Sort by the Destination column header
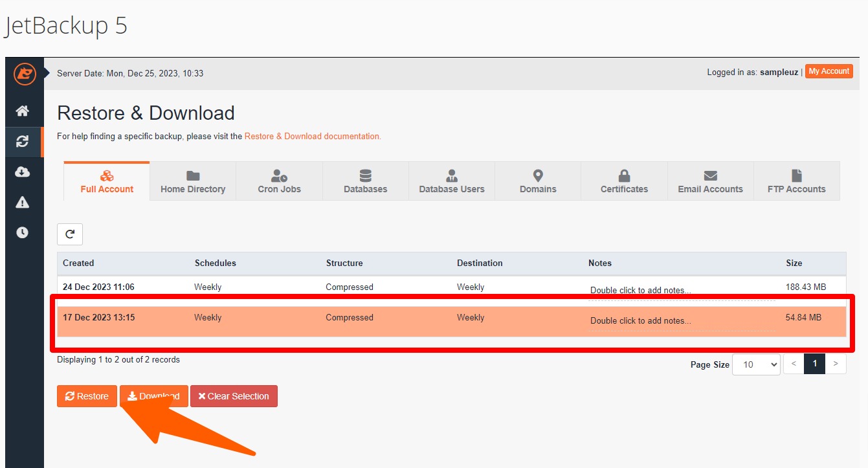Image resolution: width=868 pixels, height=468 pixels. (x=480, y=263)
